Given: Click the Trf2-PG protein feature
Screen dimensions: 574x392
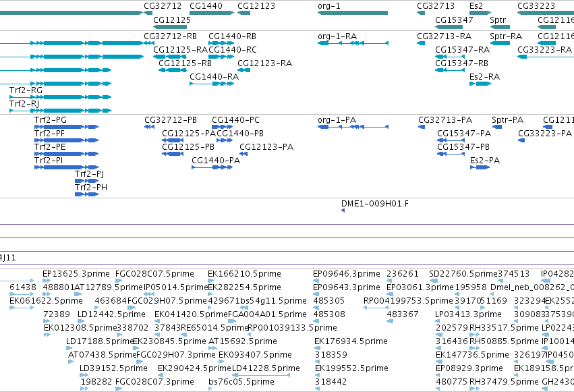Looking at the screenshot, I should (x=66, y=127).
